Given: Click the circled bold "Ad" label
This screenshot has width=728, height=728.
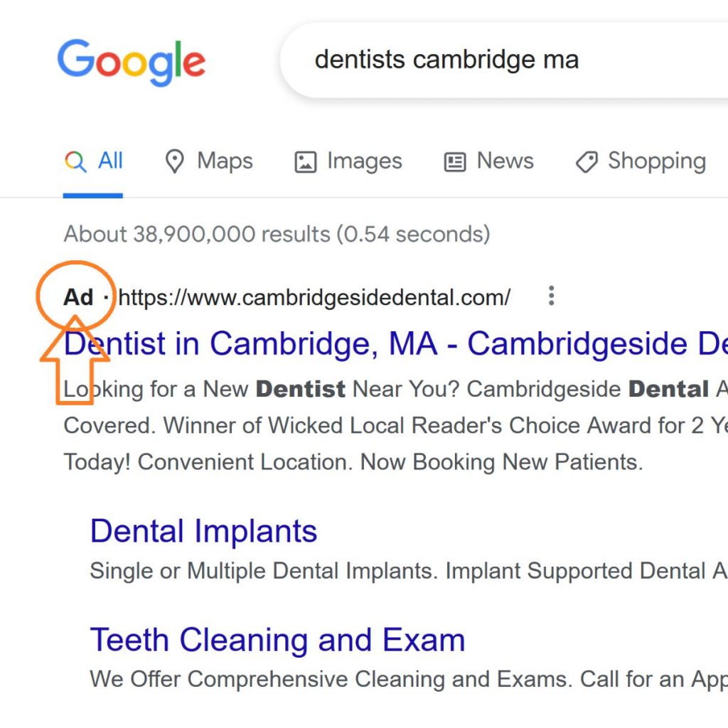Looking at the screenshot, I should [78, 297].
